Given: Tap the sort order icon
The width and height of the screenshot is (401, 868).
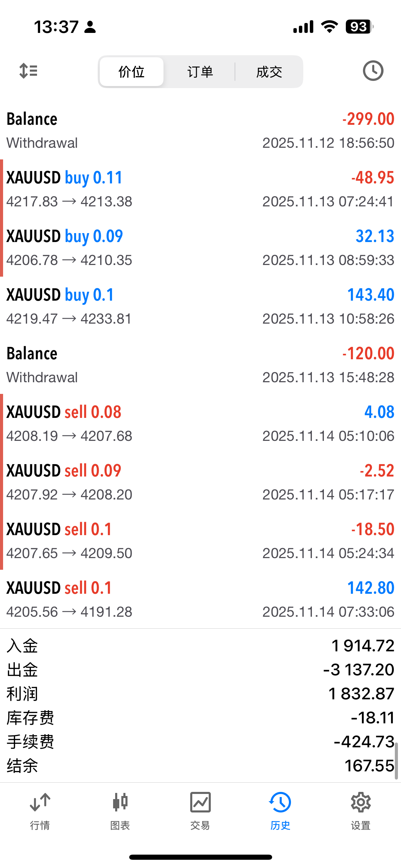Looking at the screenshot, I should [28, 71].
